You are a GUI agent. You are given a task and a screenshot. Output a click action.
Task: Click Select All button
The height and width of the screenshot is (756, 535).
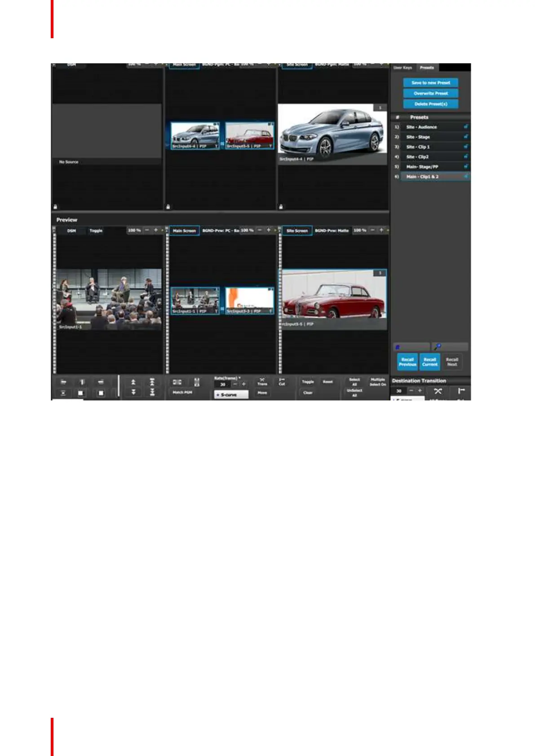point(354,382)
